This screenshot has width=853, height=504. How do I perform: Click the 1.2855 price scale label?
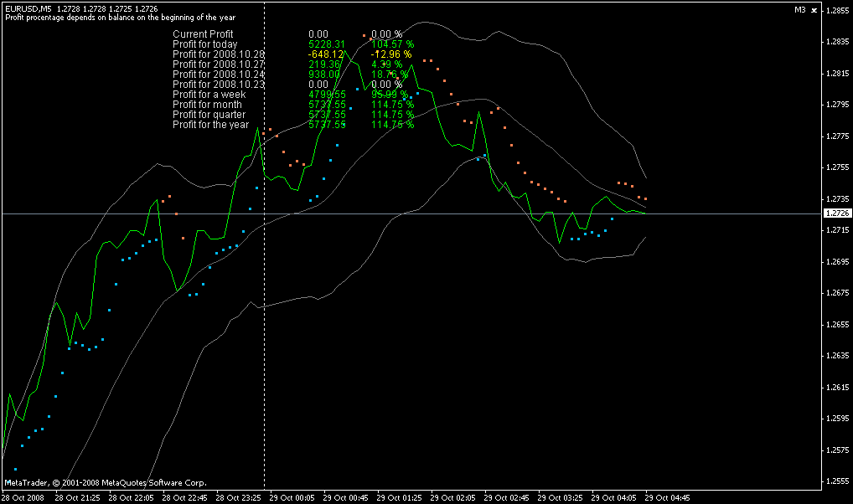pyautogui.click(x=838, y=10)
